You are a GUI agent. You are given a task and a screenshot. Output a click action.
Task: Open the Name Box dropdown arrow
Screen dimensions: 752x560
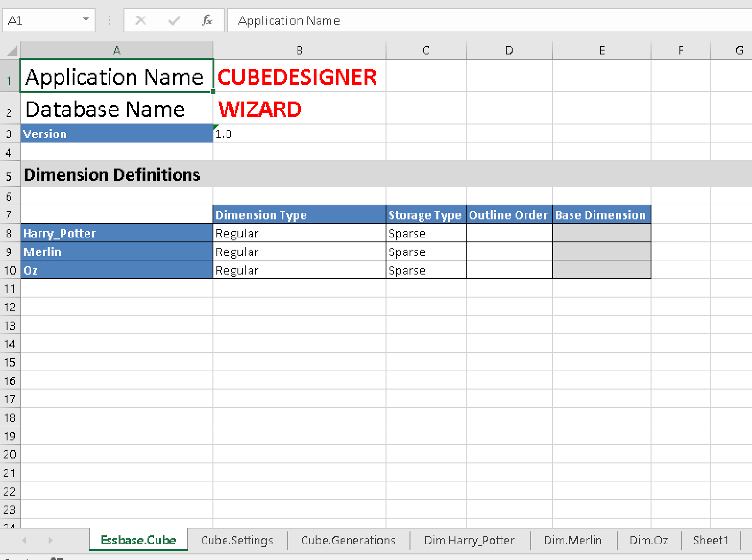click(86, 20)
